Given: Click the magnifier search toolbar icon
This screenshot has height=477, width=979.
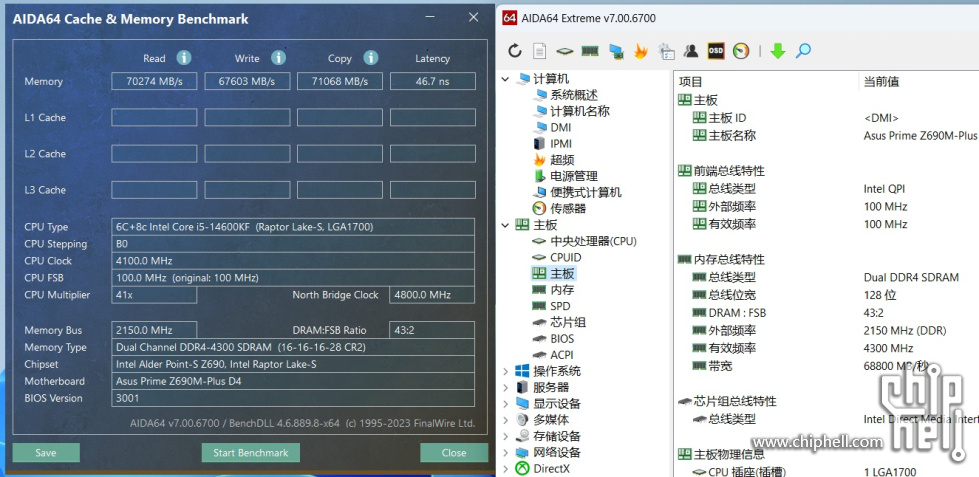Looking at the screenshot, I should [803, 51].
